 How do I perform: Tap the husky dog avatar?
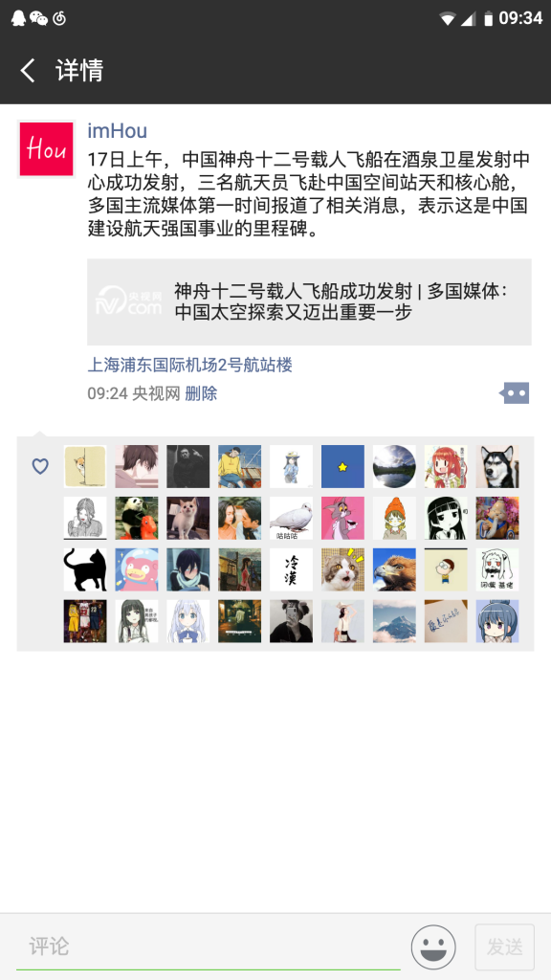pos(497,466)
